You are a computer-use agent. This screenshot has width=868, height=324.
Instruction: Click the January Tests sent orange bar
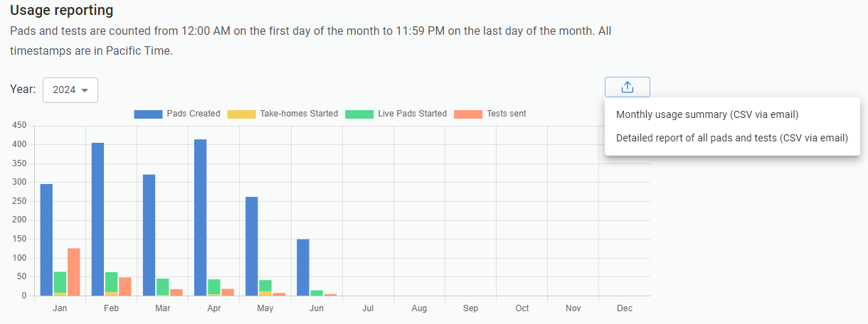click(x=73, y=271)
